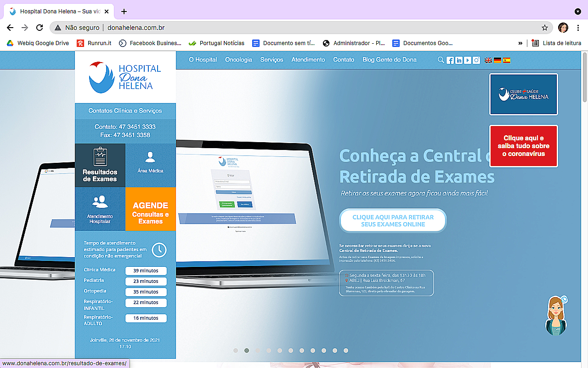The image size is (588, 368).
Task: Click Respiratório-ADULTO 16 minutos value
Action: click(146, 318)
